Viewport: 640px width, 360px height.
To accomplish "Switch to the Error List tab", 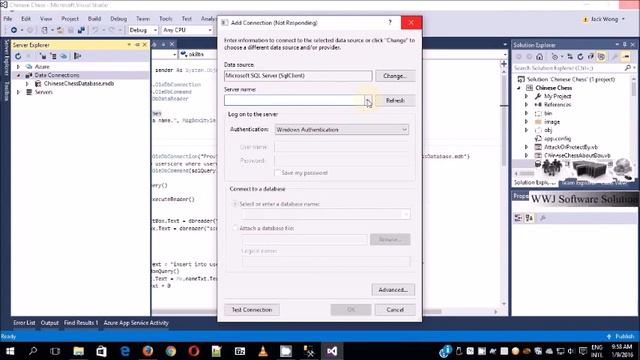I will tap(24, 323).
